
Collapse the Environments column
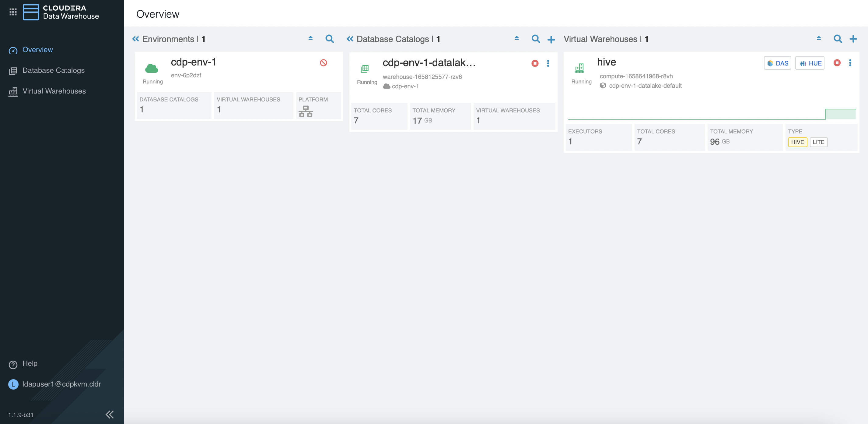tap(135, 39)
